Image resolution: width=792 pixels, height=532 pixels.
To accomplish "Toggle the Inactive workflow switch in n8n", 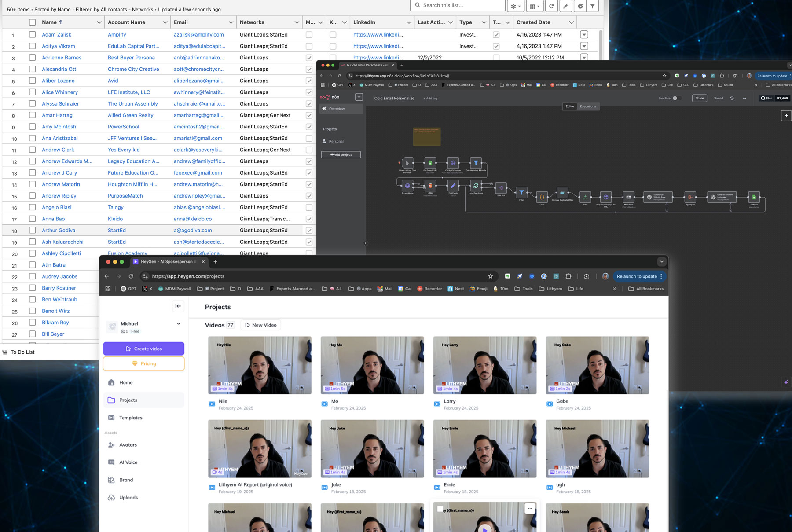I will click(x=677, y=98).
